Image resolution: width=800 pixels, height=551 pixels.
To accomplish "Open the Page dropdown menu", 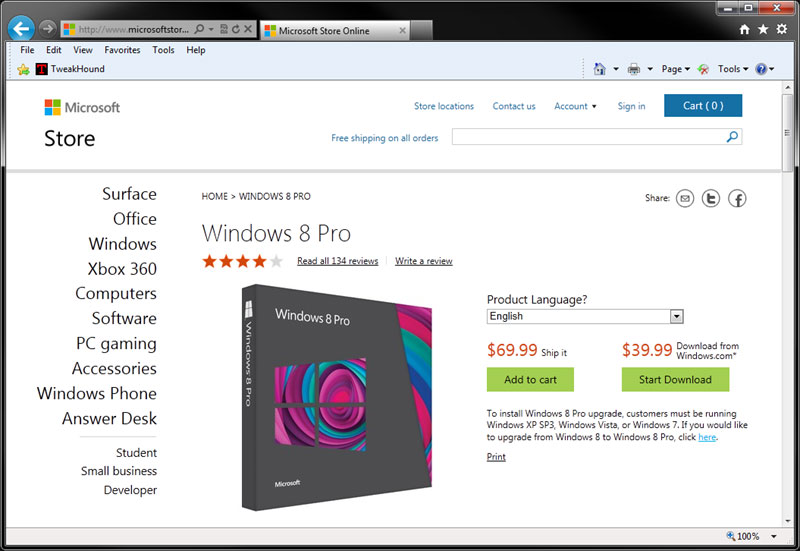I will click(x=676, y=69).
